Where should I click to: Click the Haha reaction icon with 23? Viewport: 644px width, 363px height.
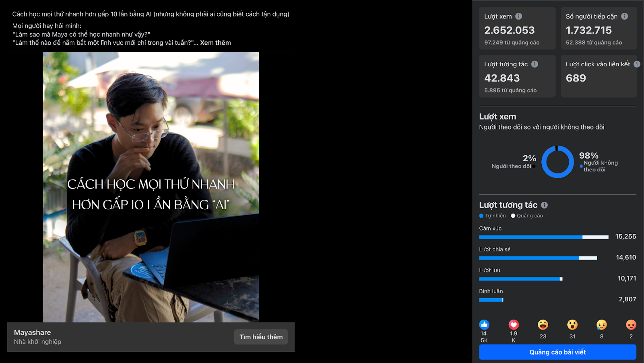coord(543,324)
